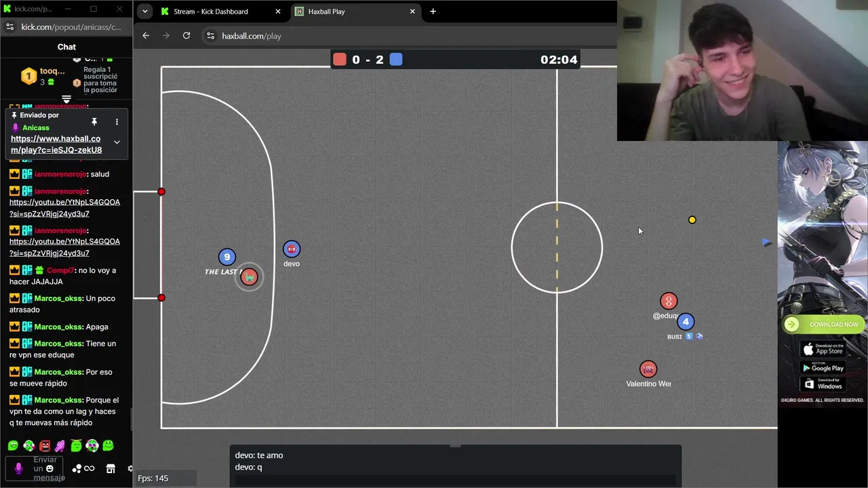The image size is (868, 488).
Task: Switch to Haxball Play tab
Action: 327,12
